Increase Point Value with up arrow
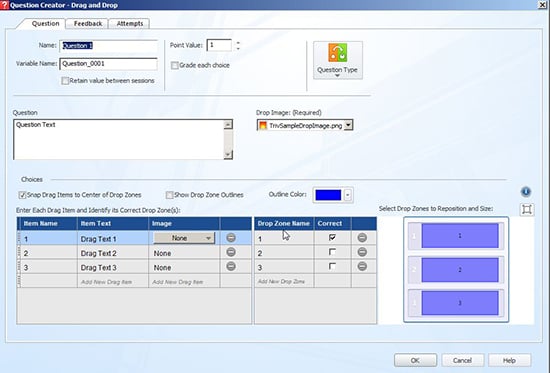The image size is (550, 373). coord(238,43)
